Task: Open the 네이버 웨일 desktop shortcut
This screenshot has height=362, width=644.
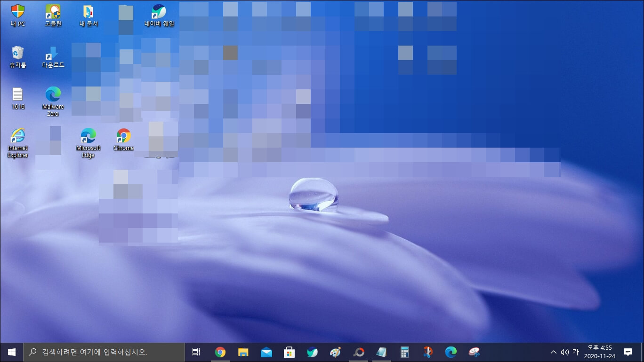Action: [x=159, y=15]
